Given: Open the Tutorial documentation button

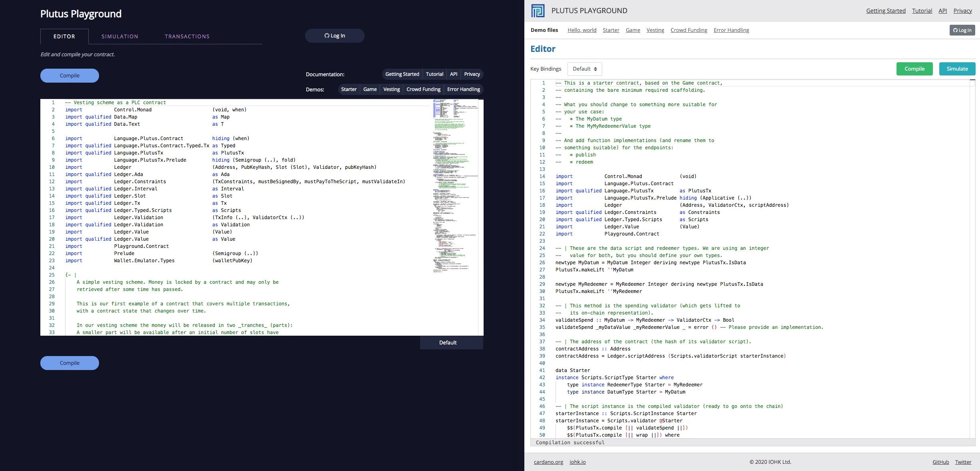Looking at the screenshot, I should 434,74.
